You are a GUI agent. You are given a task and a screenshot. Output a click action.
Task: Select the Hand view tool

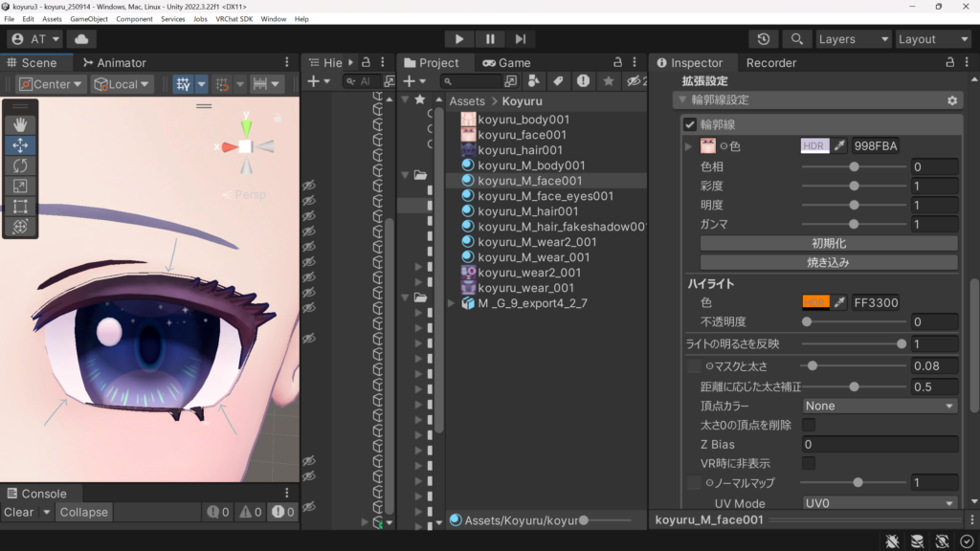pos(20,125)
